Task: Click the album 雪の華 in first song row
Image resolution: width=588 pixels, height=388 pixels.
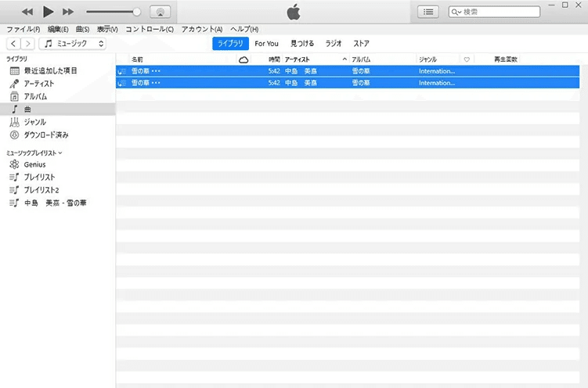Action: click(x=361, y=71)
